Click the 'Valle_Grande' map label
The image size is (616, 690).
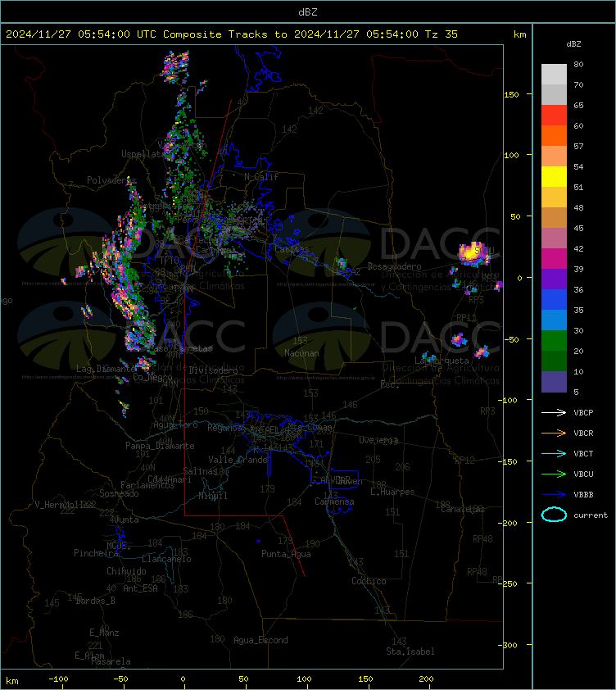pos(238,460)
